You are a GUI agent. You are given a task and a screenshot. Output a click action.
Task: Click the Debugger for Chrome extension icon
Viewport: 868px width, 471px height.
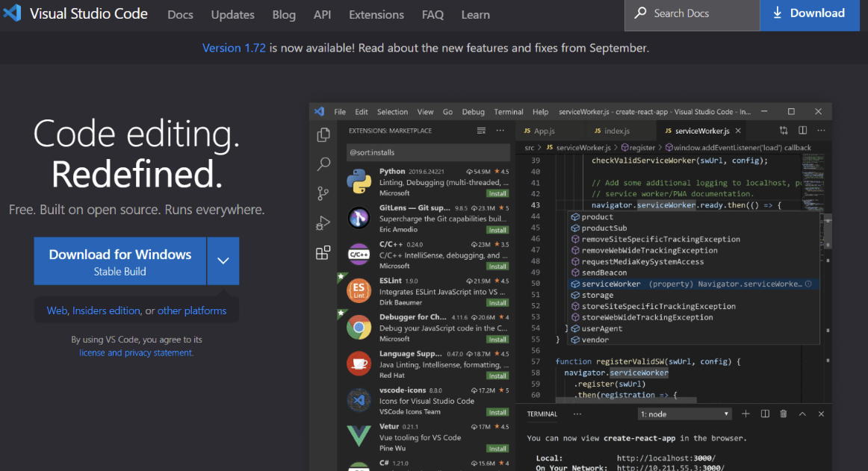[x=359, y=327]
